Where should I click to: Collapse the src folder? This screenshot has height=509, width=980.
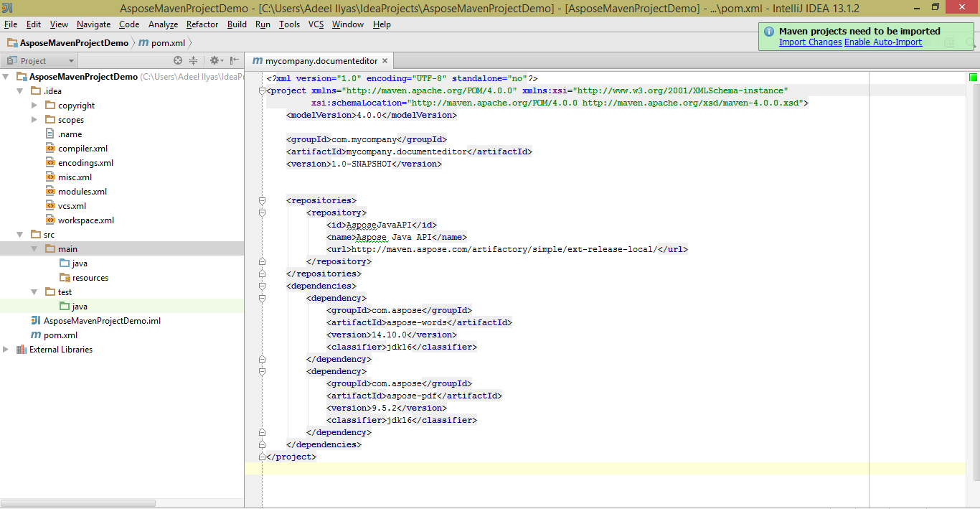[x=20, y=235]
